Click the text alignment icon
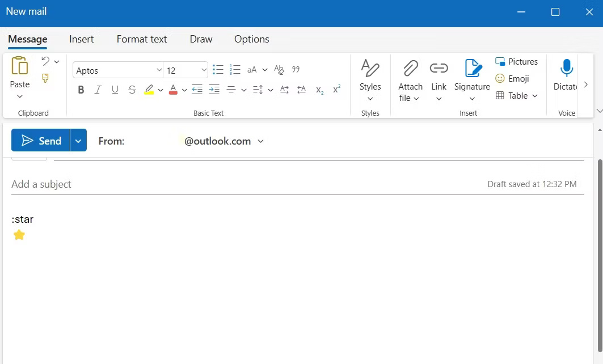Viewport: 603px width, 364px height. pos(231,90)
